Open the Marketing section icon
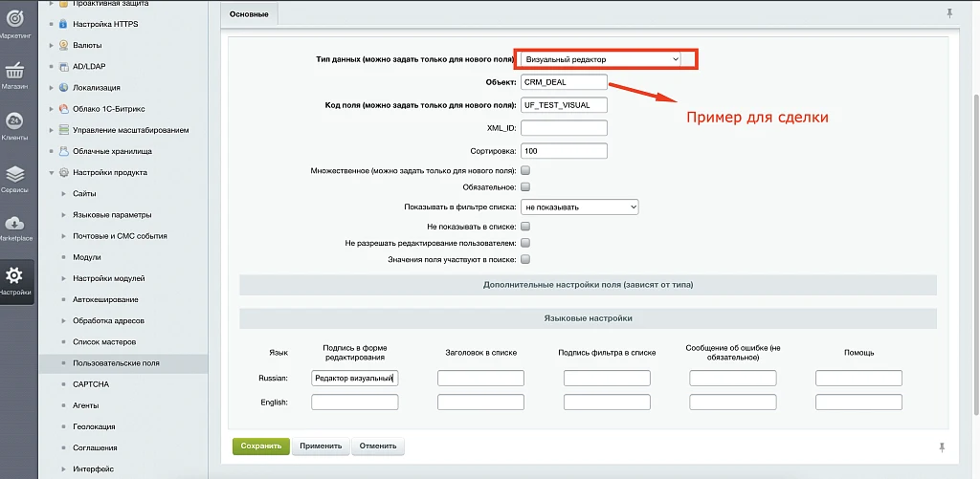Image resolution: width=980 pixels, height=479 pixels. pos(15,20)
